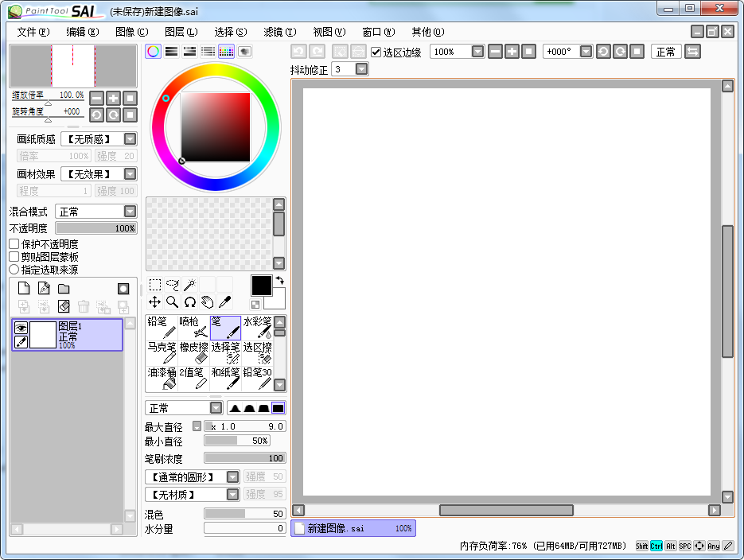
Task: Select the lasso selection tool
Action: (x=173, y=285)
